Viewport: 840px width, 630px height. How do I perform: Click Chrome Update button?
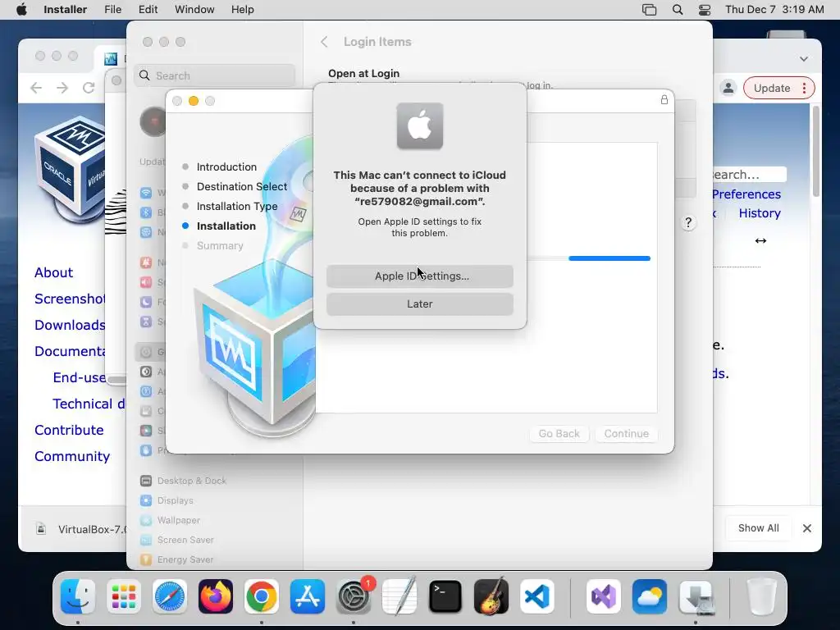[x=771, y=89]
